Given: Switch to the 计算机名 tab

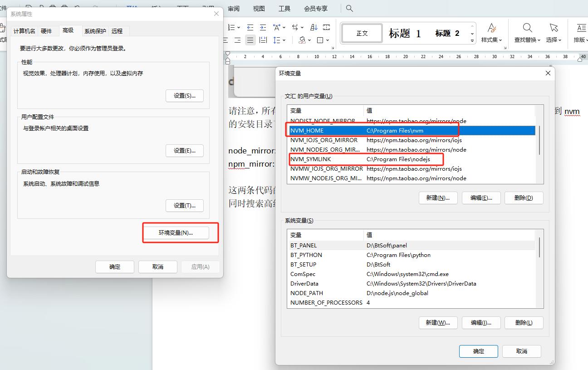Looking at the screenshot, I should 24,31.
